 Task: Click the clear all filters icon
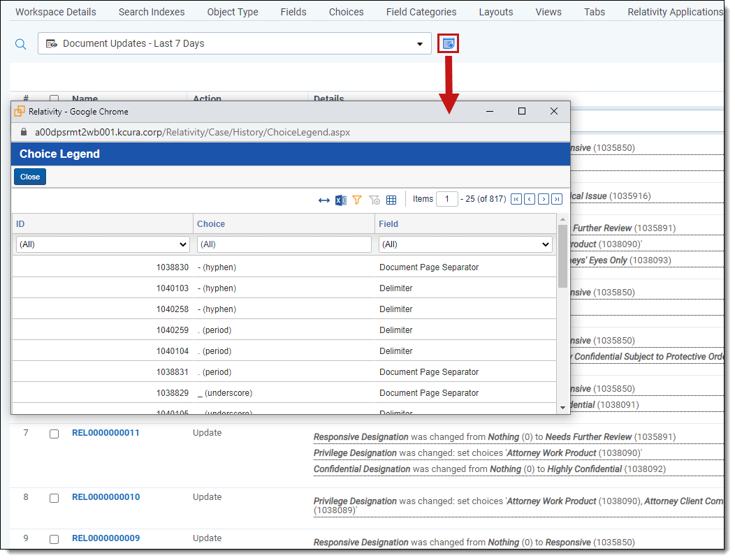(374, 200)
